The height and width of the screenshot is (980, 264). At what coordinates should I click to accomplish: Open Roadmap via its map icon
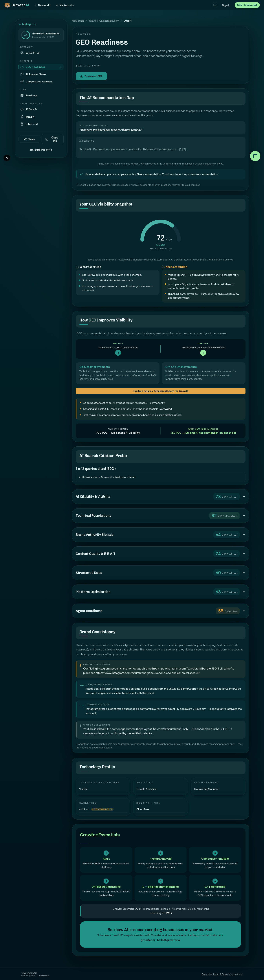point(22,95)
